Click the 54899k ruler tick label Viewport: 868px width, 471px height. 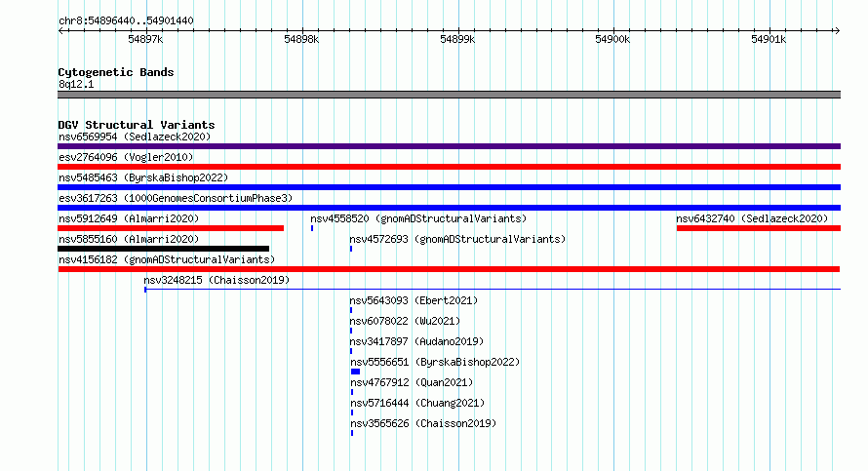tap(457, 39)
